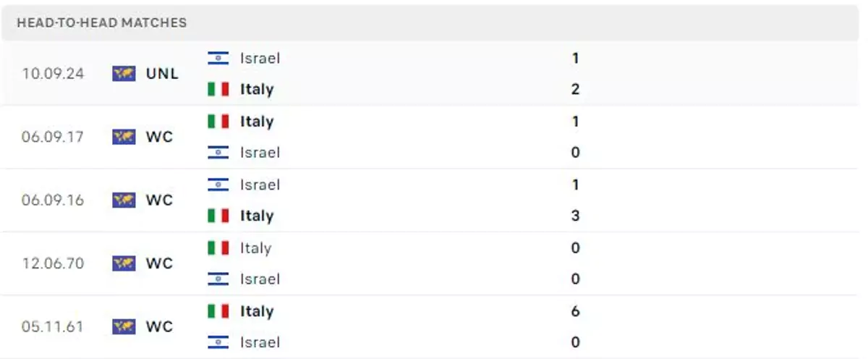Open Israel team in 10.09.24 match
The height and width of the screenshot is (359, 868).
coord(260,58)
